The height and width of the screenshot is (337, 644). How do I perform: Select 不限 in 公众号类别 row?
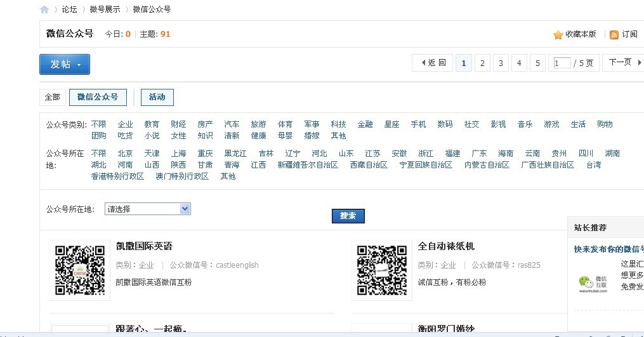tap(98, 124)
